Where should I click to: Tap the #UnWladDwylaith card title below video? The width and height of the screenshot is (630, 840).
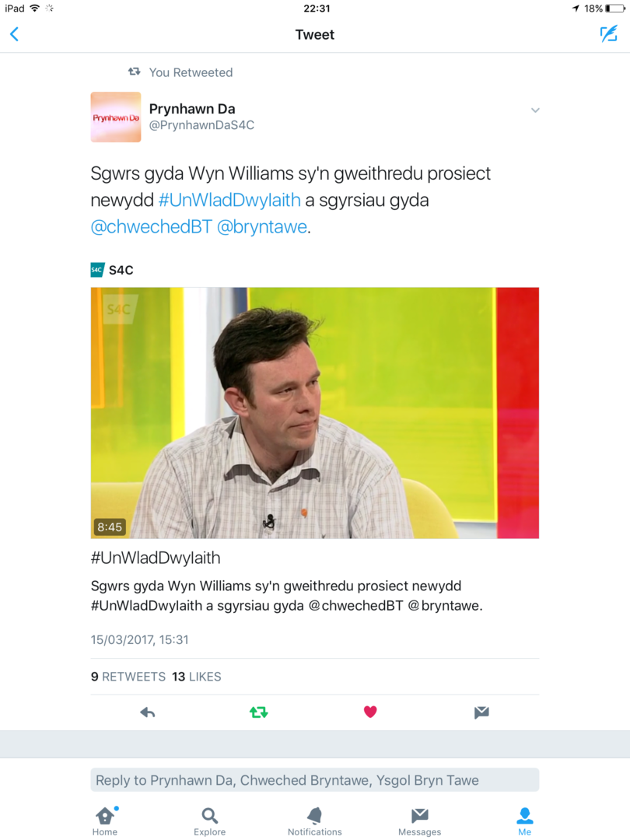[156, 558]
